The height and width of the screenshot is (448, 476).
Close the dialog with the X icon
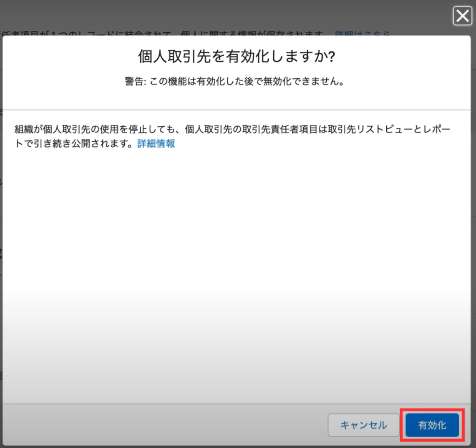click(462, 17)
